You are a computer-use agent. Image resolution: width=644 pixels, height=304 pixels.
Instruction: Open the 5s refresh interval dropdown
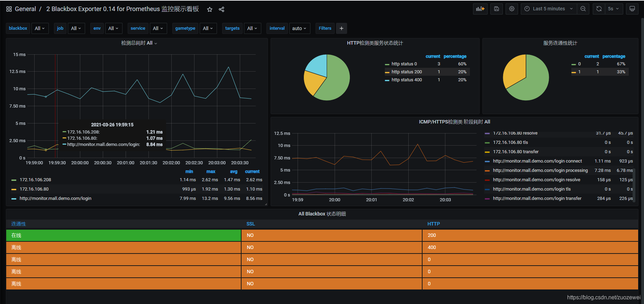tap(614, 9)
